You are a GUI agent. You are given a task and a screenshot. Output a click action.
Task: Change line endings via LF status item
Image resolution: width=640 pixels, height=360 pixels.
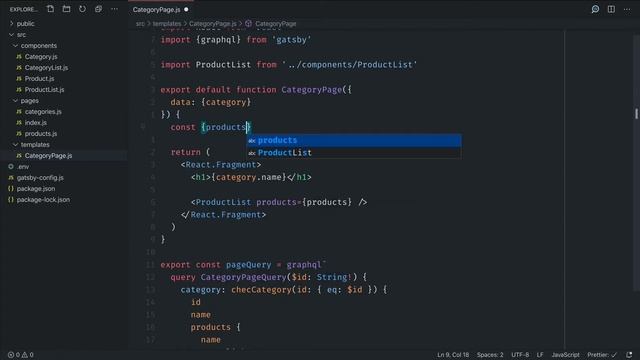click(540, 355)
